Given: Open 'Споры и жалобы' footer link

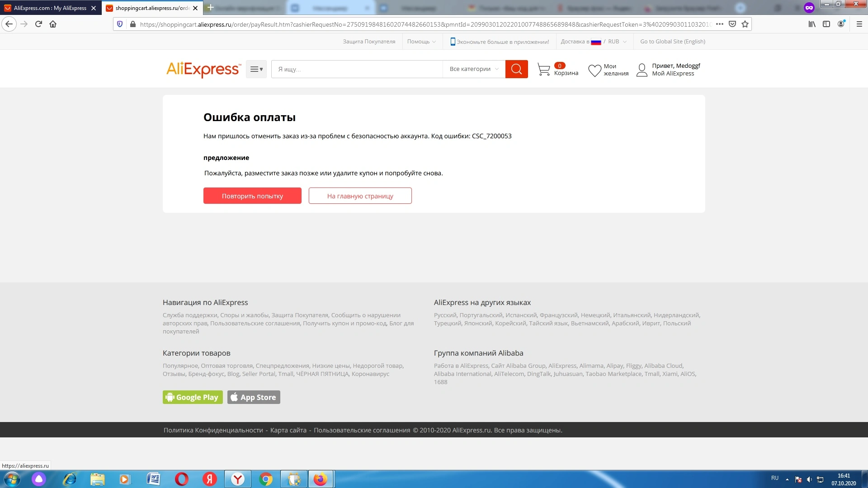Looking at the screenshot, I should (x=245, y=315).
